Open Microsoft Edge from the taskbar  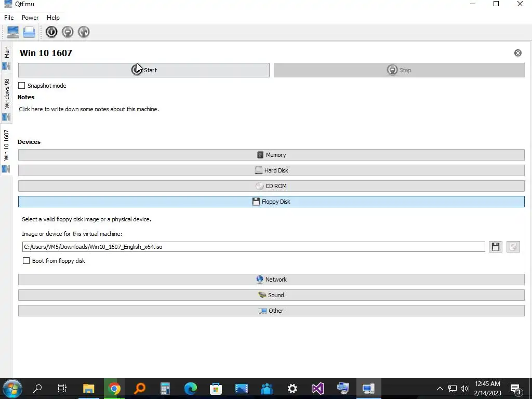tap(191, 389)
